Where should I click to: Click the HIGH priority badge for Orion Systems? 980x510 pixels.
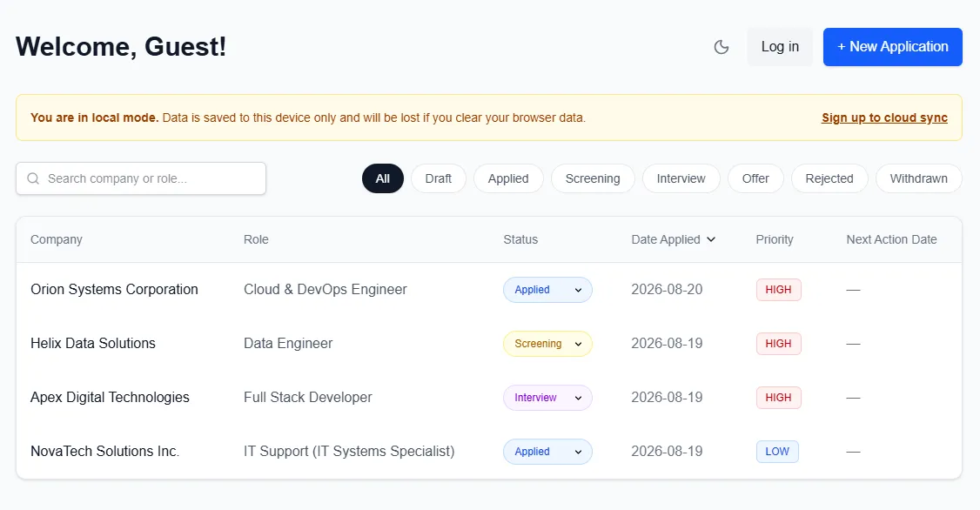(778, 289)
